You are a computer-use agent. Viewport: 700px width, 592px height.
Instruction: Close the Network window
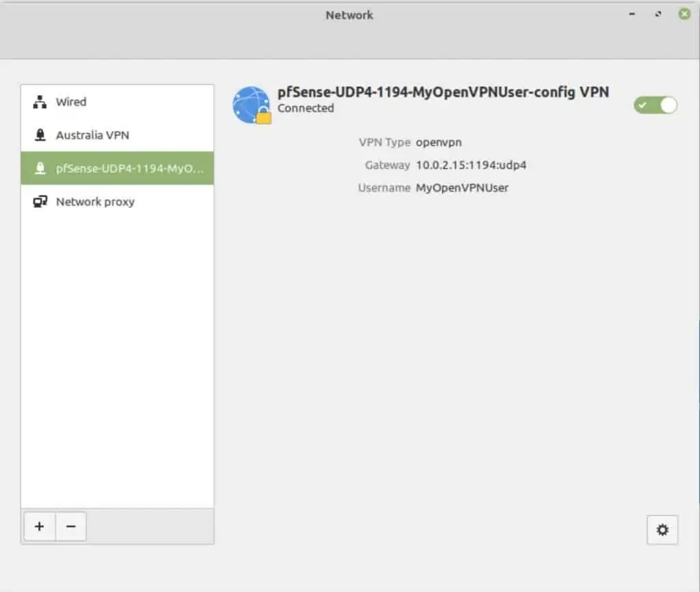[684, 14]
